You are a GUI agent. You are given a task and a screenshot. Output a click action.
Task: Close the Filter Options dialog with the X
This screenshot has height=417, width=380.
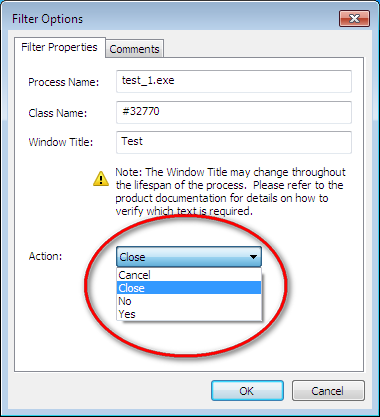354,18
